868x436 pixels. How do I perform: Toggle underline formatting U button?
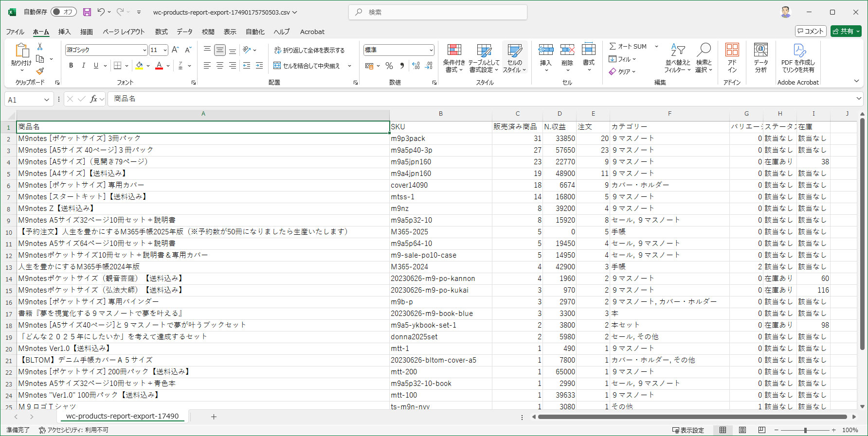pyautogui.click(x=96, y=66)
